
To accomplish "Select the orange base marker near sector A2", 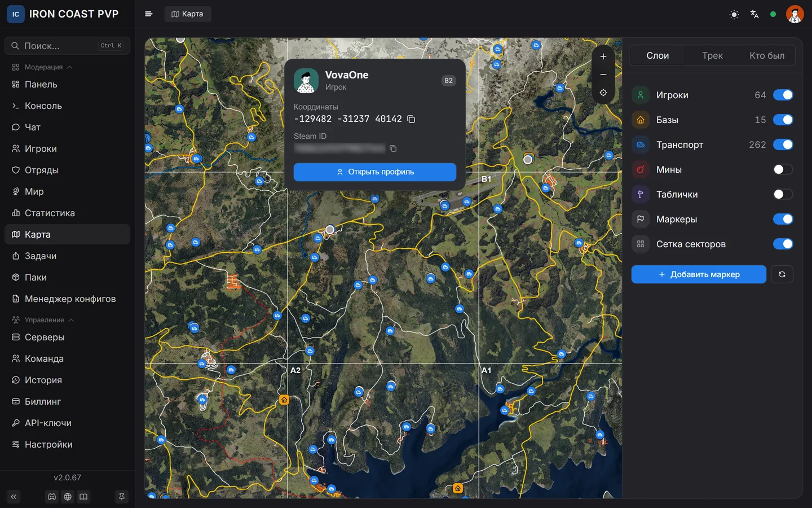I will coord(284,400).
